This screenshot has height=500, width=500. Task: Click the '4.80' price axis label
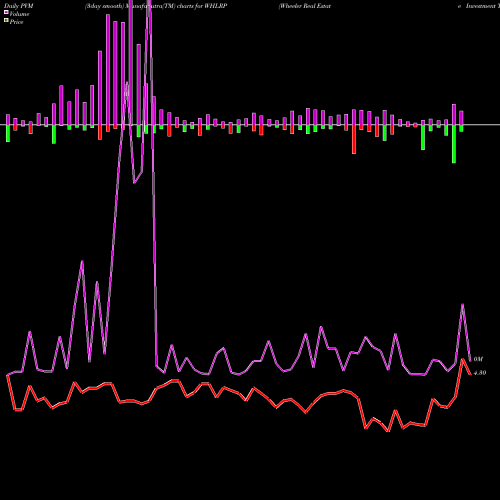480,373
